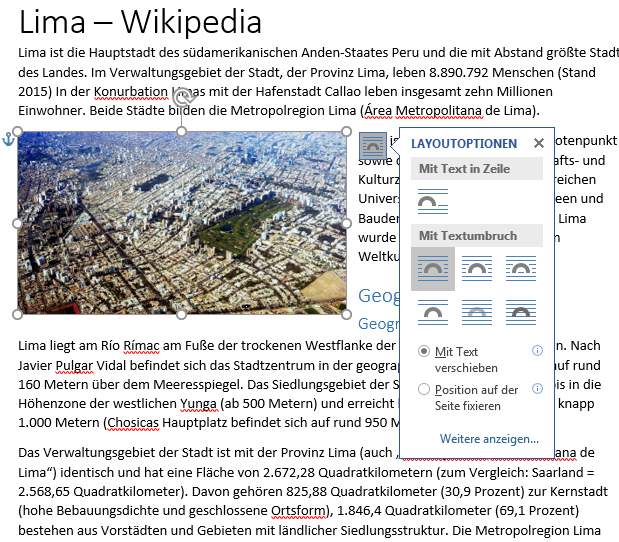619x542 pixels.
Task: Click the rotation handle above the image
Action: coord(182,95)
